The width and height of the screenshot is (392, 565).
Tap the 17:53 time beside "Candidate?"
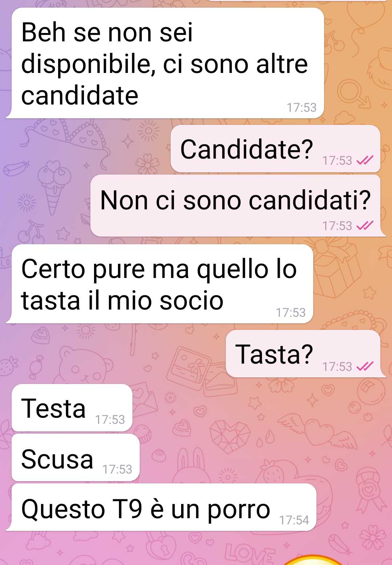(337, 160)
